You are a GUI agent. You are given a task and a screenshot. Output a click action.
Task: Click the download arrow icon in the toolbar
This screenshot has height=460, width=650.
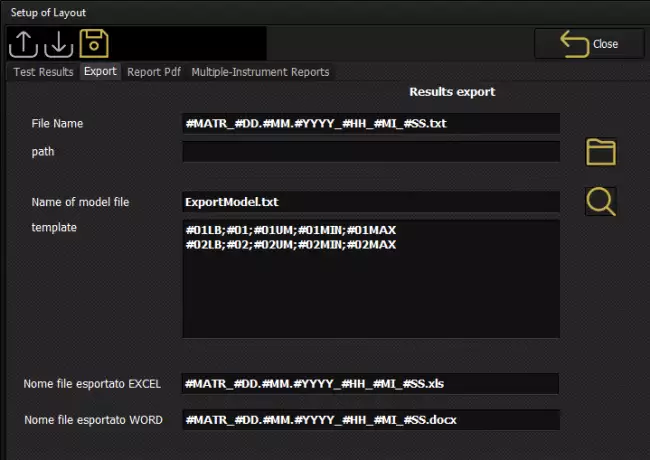pyautogui.click(x=59, y=44)
